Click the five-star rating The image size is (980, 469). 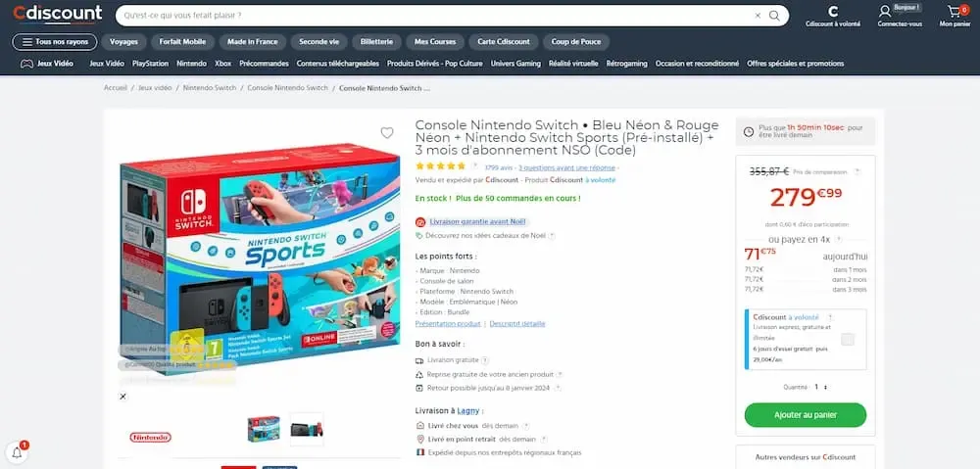pyautogui.click(x=441, y=166)
